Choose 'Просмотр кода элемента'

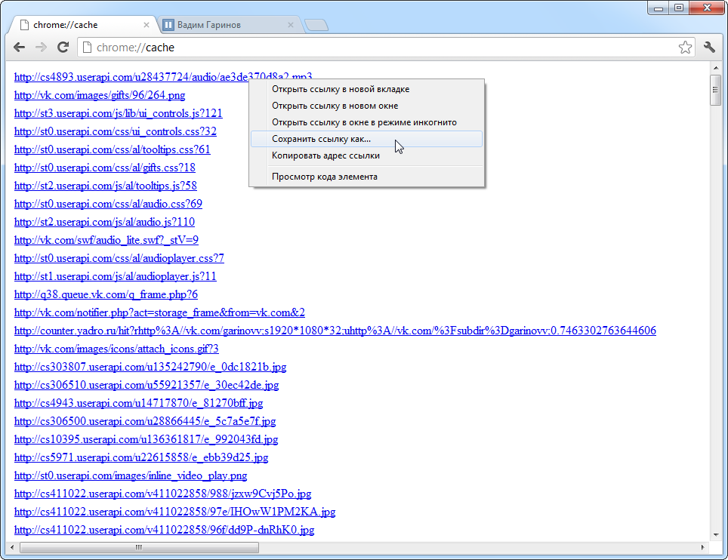click(x=367, y=177)
